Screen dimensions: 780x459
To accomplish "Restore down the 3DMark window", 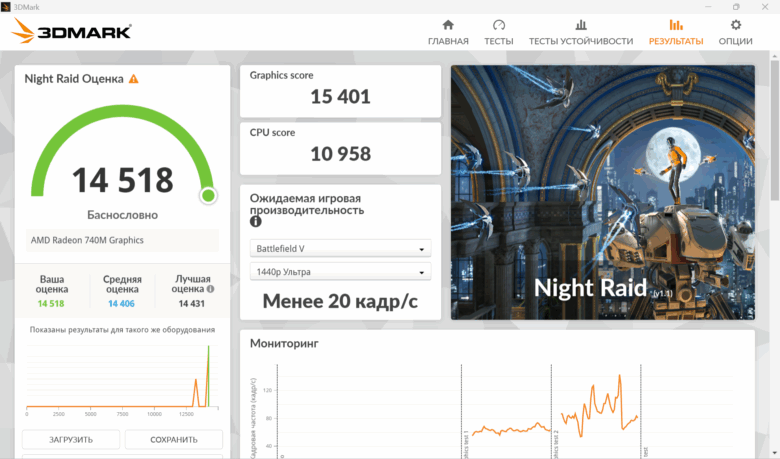I will coord(736,6).
